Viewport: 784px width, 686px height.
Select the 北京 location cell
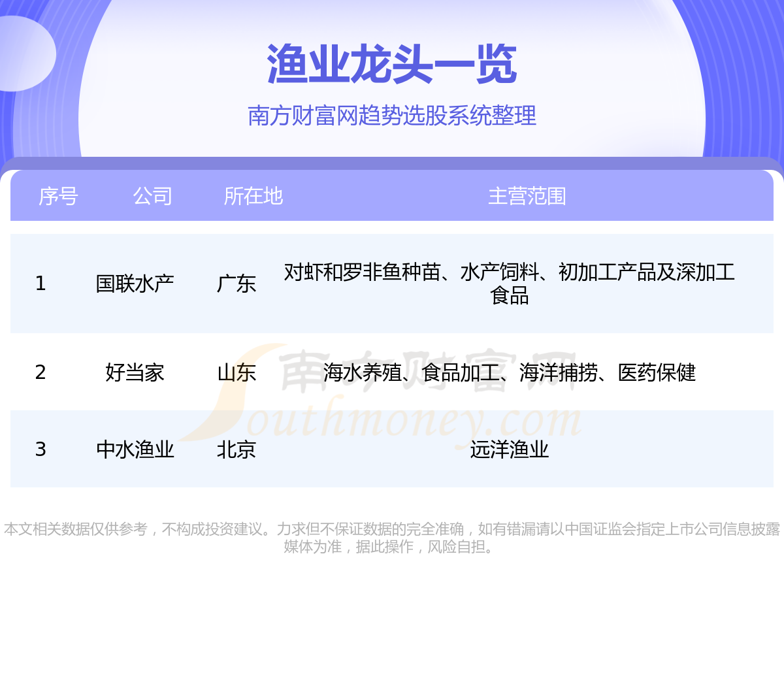pyautogui.click(x=237, y=449)
